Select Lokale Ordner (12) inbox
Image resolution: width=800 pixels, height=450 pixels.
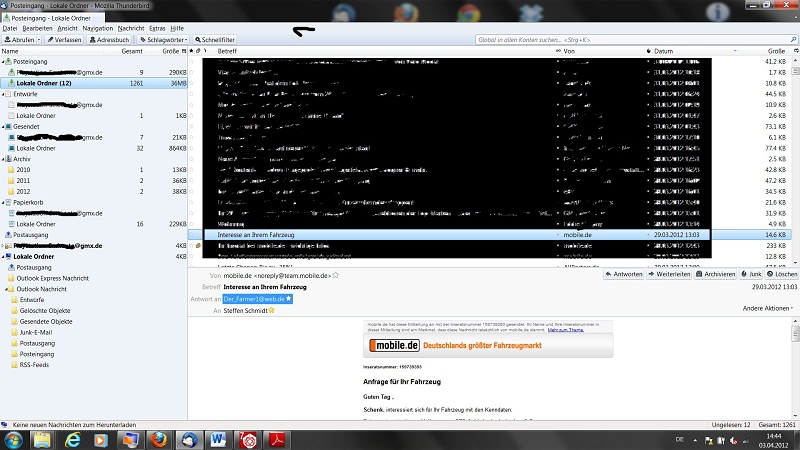94,83
